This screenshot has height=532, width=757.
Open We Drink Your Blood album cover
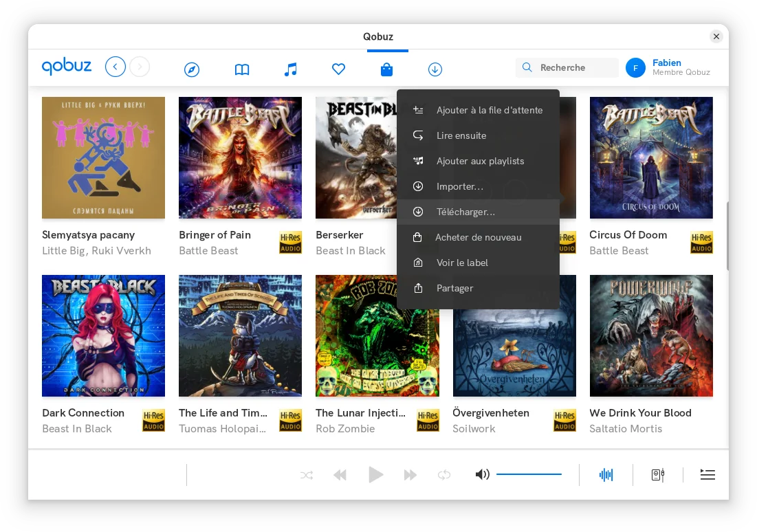(x=651, y=336)
